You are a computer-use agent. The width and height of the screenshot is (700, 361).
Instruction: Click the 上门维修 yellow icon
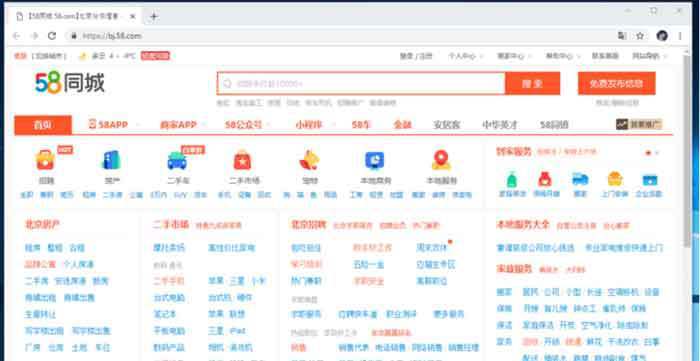[615, 178]
